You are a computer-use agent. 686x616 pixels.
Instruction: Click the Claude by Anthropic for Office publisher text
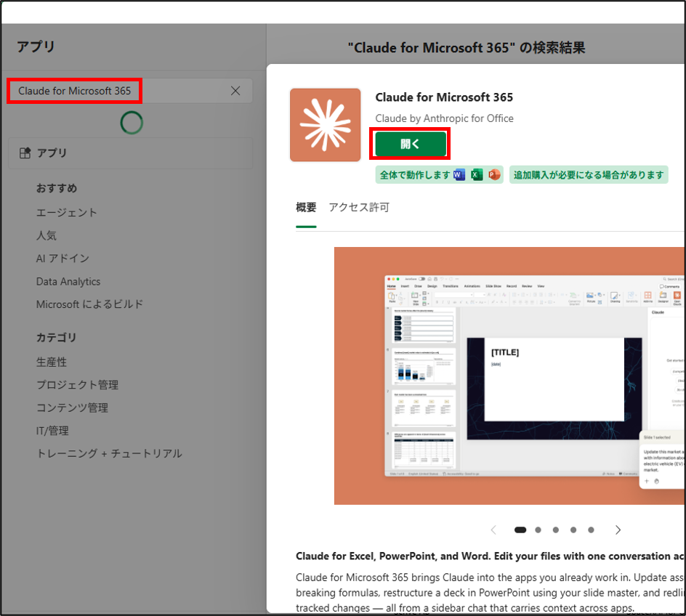[x=445, y=118]
